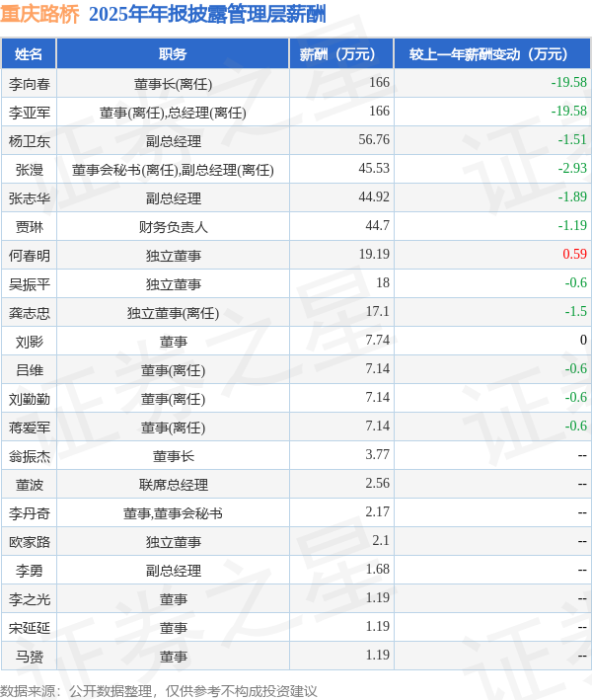Screen dimensions: 592x700
Task: Click salary value 45.53 for 张漫
Action: click(374, 168)
